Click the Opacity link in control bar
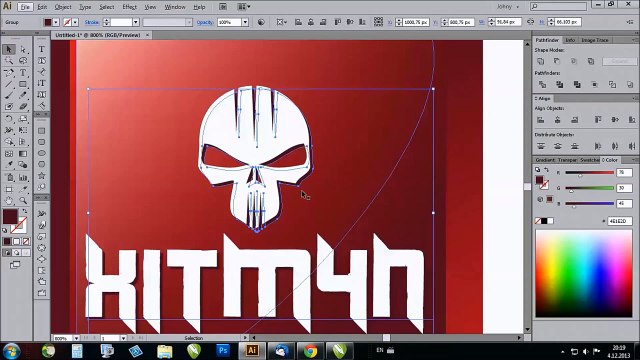 click(x=205, y=22)
